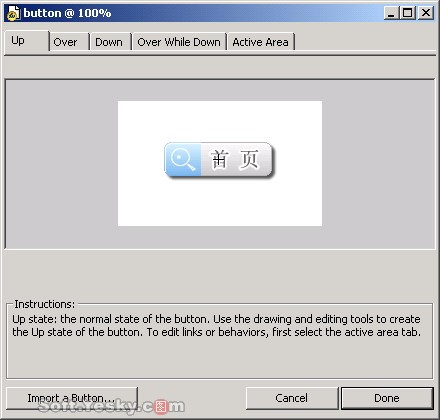Minimize the button editor window
The height and width of the screenshot is (420, 440).
coord(391,13)
